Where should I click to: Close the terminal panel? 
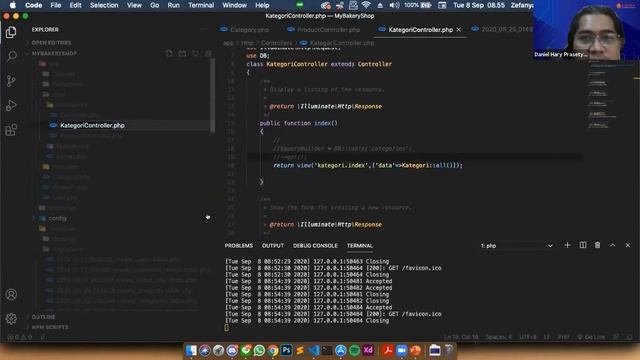[x=628, y=245]
